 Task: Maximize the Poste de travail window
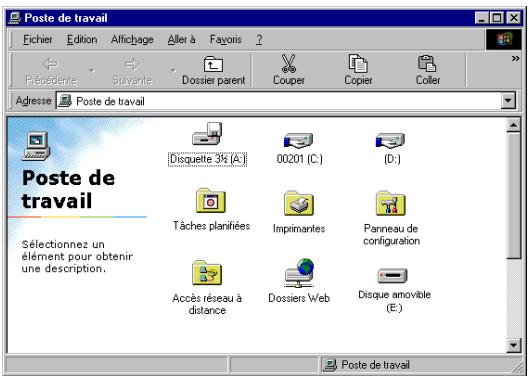pos(497,18)
